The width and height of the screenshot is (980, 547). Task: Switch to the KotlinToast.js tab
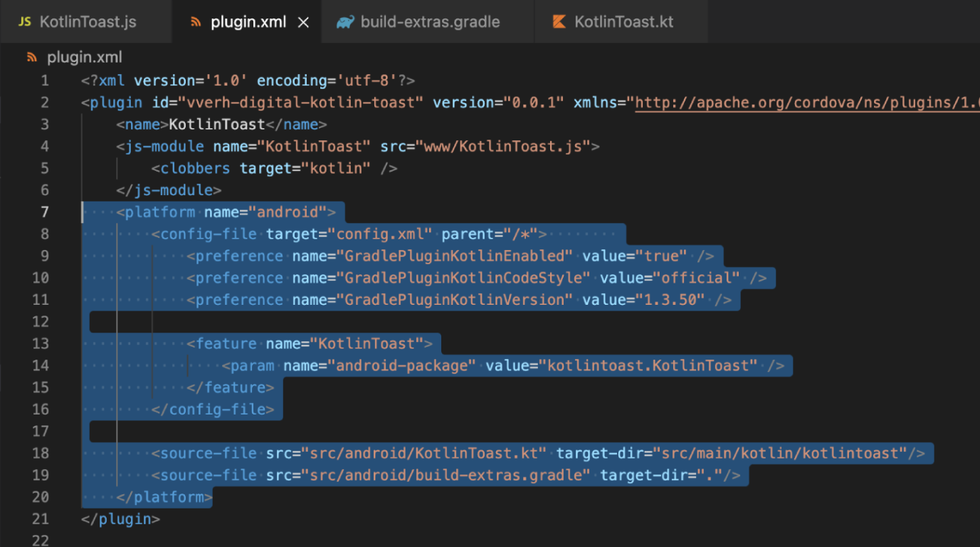[85, 22]
